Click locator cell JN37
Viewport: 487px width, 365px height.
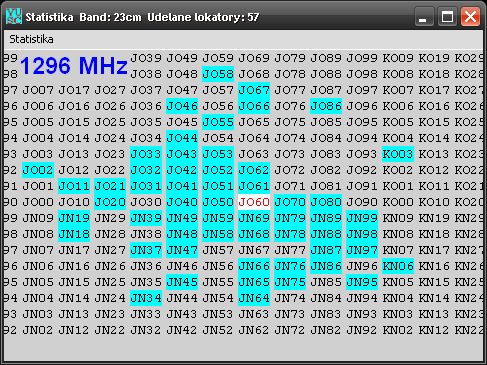[x=146, y=250]
